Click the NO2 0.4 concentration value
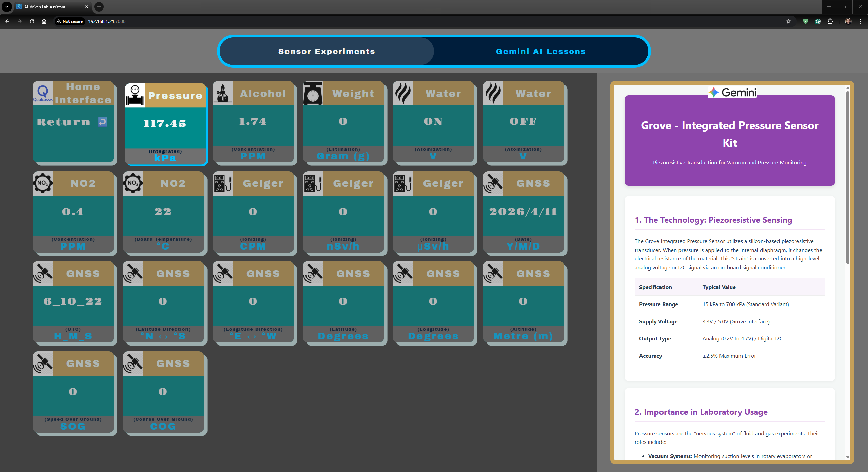 (73, 212)
